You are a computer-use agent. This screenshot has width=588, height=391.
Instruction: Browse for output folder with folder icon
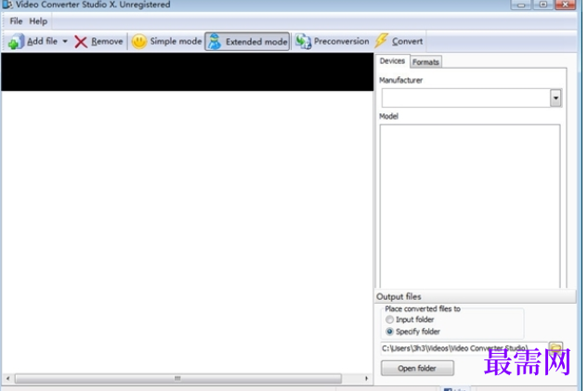tap(555, 348)
